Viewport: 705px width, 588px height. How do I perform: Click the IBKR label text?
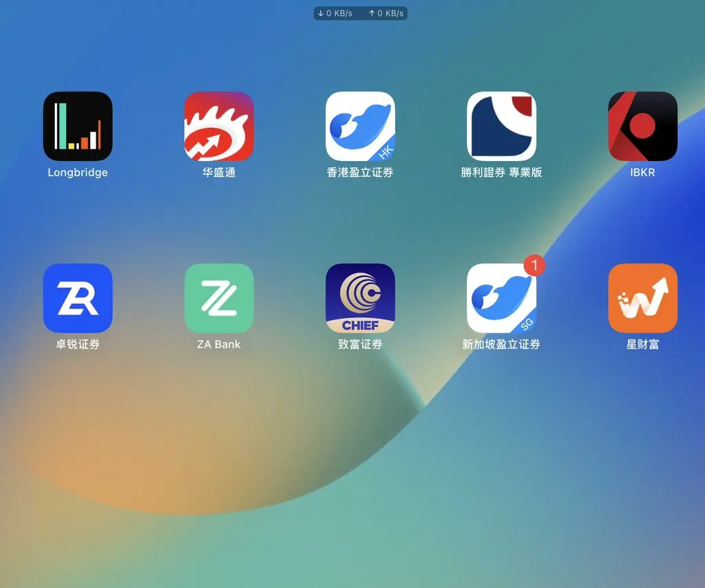[642, 172]
